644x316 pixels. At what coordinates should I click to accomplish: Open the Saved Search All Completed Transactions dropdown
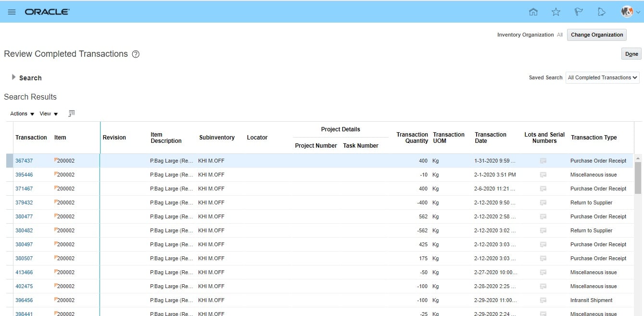(602, 77)
